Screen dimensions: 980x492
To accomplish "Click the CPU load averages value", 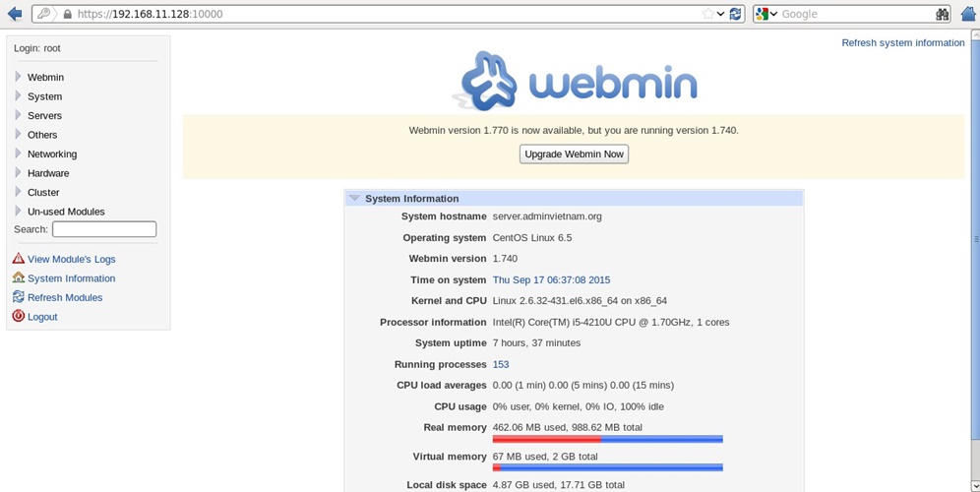I will [583, 386].
